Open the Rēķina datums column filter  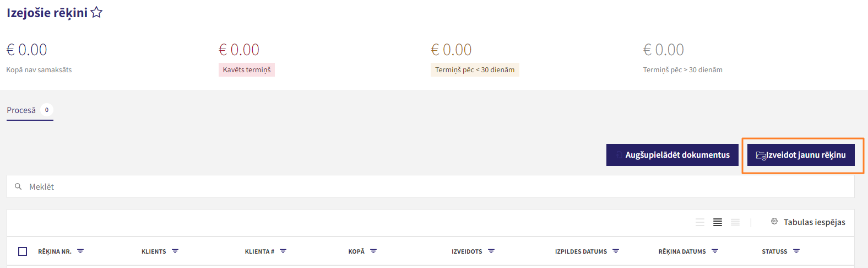[x=715, y=251]
